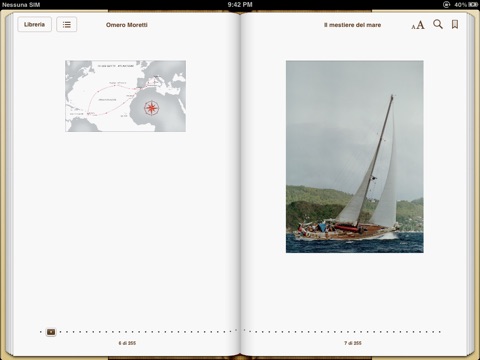Tap the Atlantic route map image
This screenshot has width=480, height=360.
[125, 96]
